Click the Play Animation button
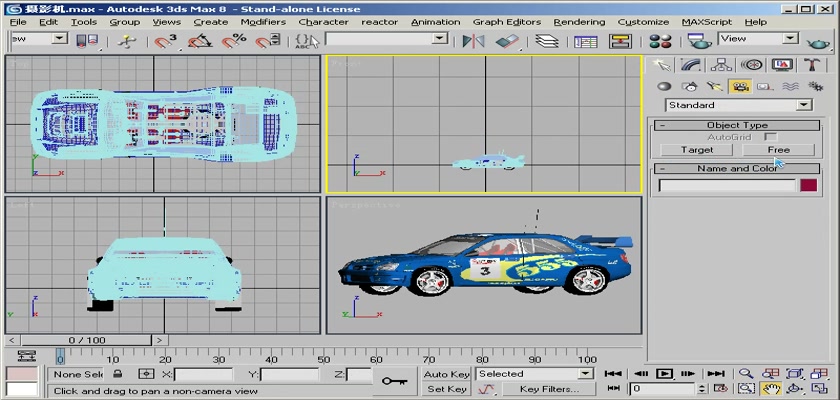The width and height of the screenshot is (840, 400). (x=664, y=374)
